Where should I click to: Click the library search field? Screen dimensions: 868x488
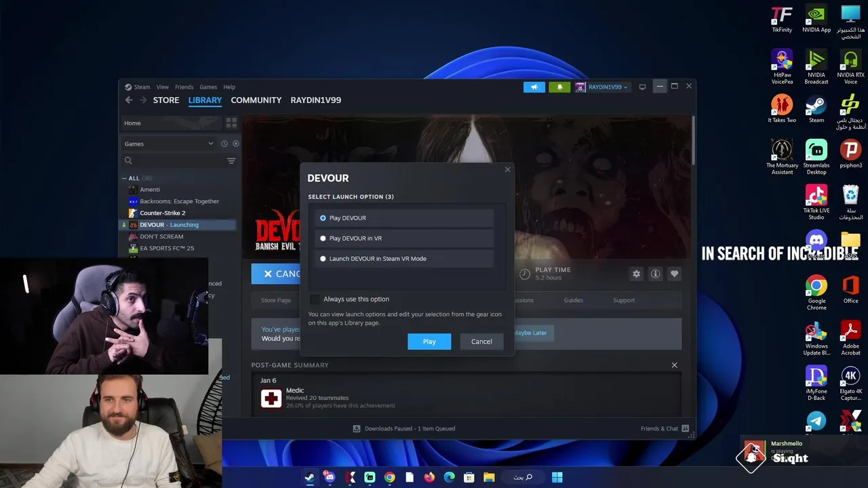tap(172, 161)
